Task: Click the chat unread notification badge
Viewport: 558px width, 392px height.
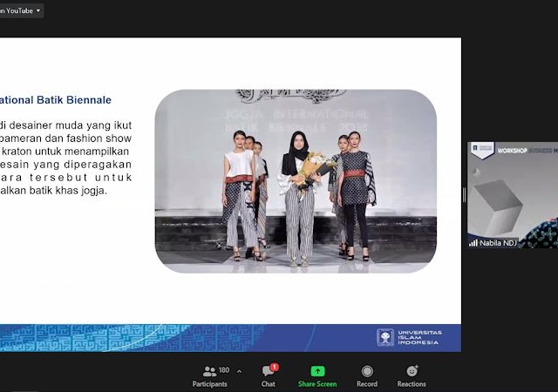Action: 274,367
